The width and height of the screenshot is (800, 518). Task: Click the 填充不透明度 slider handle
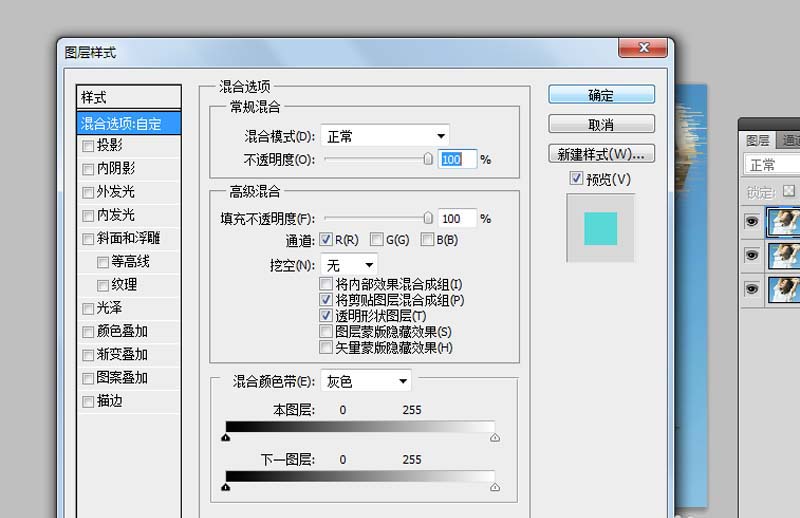click(428, 218)
